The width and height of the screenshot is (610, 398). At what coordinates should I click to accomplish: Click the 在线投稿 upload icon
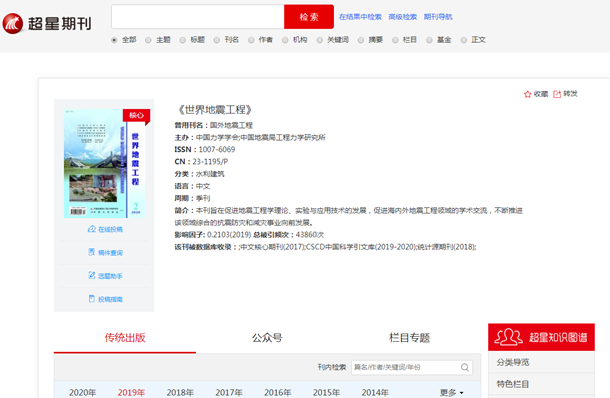click(x=92, y=229)
